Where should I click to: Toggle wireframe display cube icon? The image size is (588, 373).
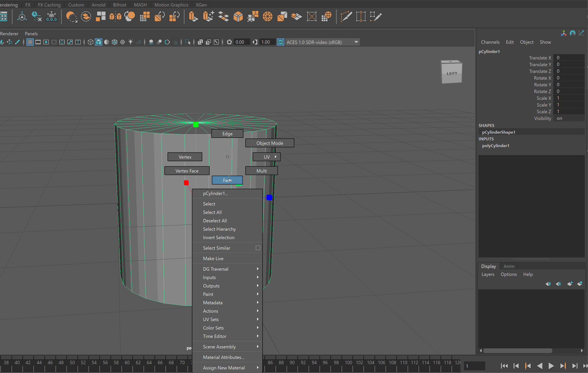pos(90,42)
